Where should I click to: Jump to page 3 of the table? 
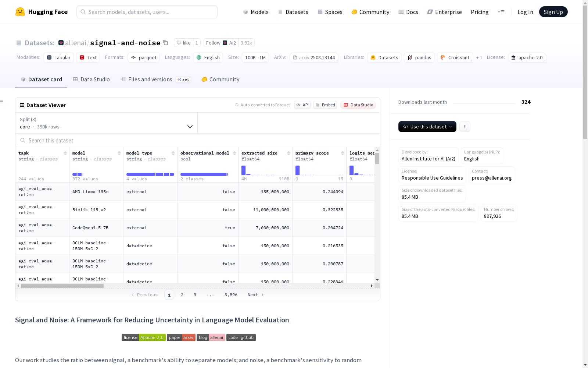point(195,295)
